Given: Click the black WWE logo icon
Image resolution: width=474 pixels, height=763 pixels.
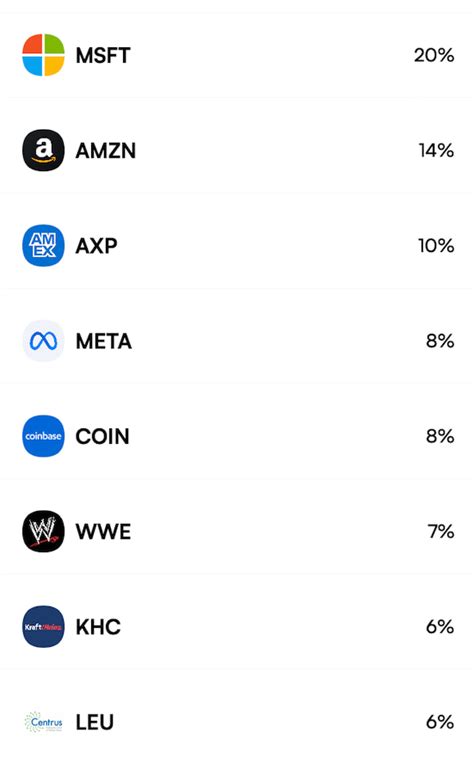Looking at the screenshot, I should 43,531.
